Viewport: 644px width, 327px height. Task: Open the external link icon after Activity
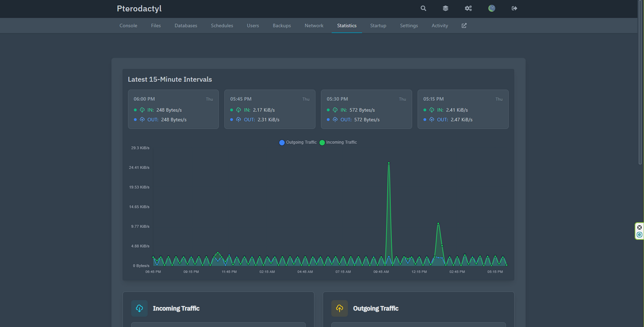tap(464, 26)
